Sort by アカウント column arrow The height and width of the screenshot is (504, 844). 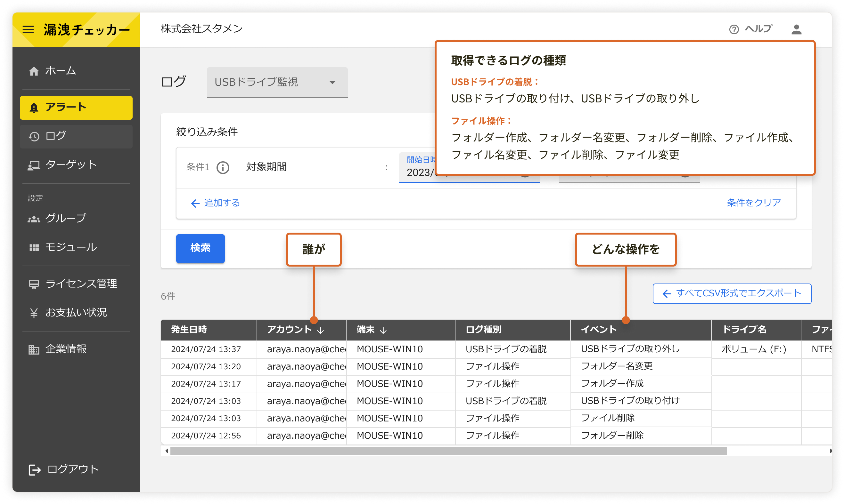[320, 330]
